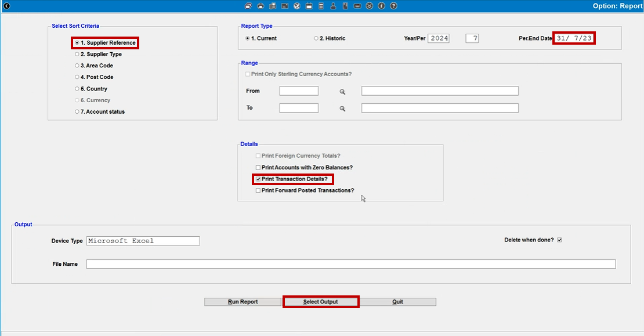Click the Year field showing 2024

click(x=439, y=38)
